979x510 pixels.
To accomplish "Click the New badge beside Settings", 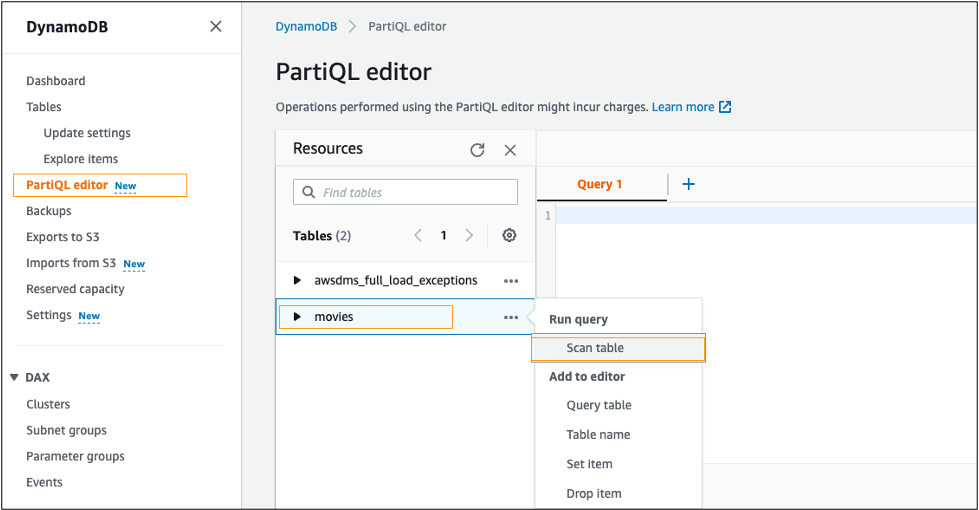I will pyautogui.click(x=89, y=316).
